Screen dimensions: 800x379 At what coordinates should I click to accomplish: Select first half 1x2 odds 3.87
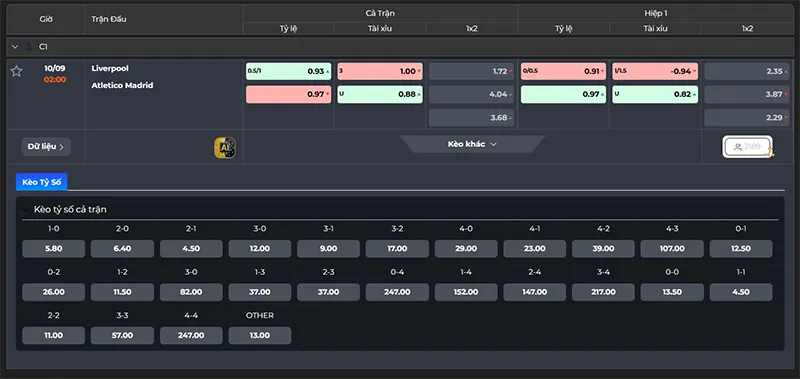(747, 94)
